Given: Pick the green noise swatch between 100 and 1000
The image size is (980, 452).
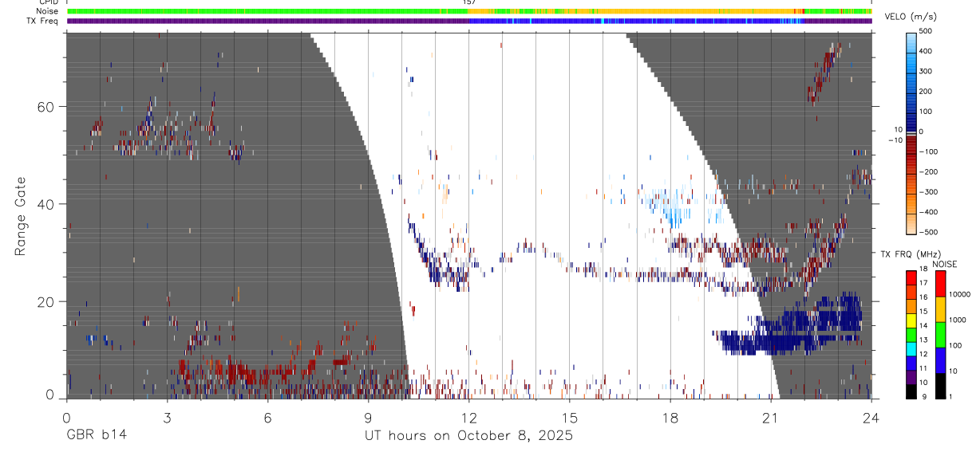Looking at the screenshot, I should [941, 334].
